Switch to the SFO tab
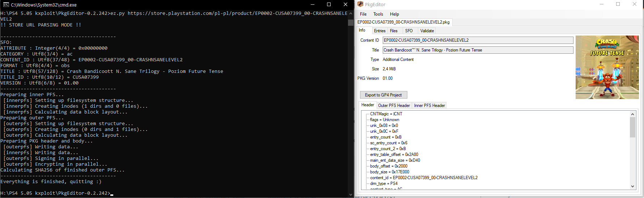The image size is (644, 198). [x=409, y=31]
